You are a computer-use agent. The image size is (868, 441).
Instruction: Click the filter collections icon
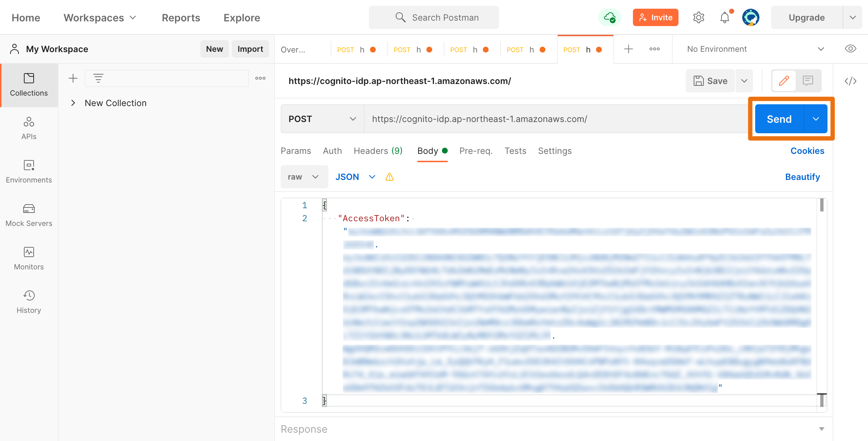click(98, 78)
